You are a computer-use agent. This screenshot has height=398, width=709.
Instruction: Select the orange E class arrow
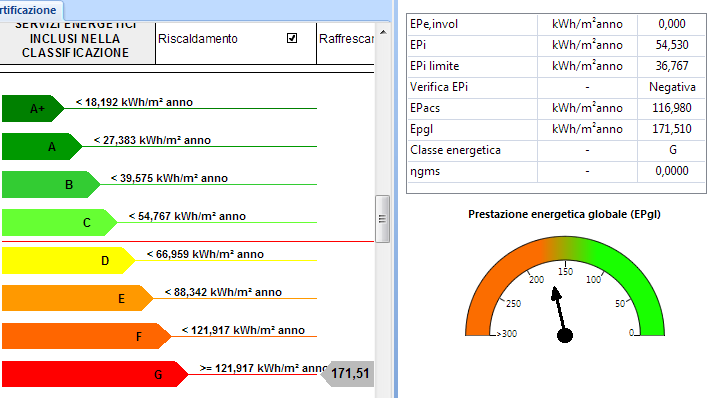point(78,298)
